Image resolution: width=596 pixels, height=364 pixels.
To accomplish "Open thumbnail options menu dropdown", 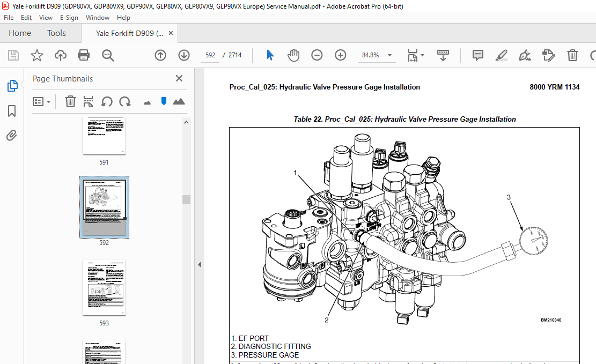I will (41, 102).
